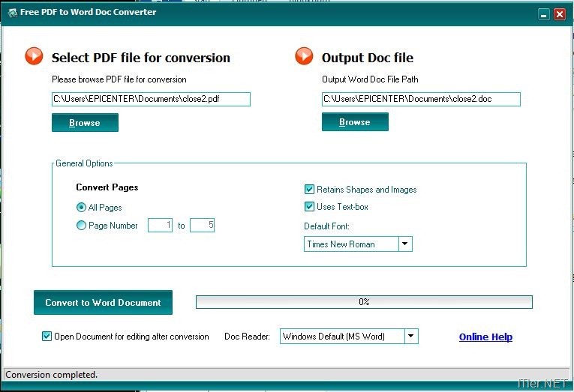Click the Output Word Doc File Path label
Image resolution: width=574 pixels, height=392 pixels.
click(x=370, y=79)
